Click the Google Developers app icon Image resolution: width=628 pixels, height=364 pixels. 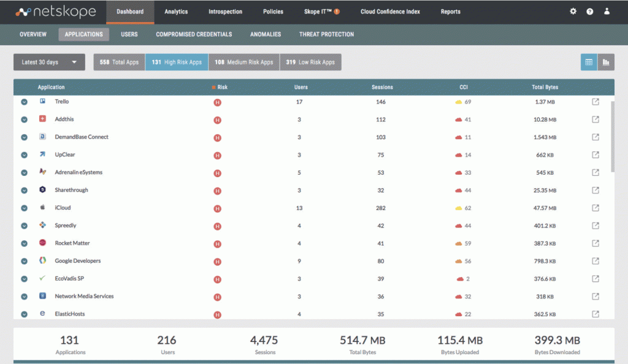coord(42,260)
